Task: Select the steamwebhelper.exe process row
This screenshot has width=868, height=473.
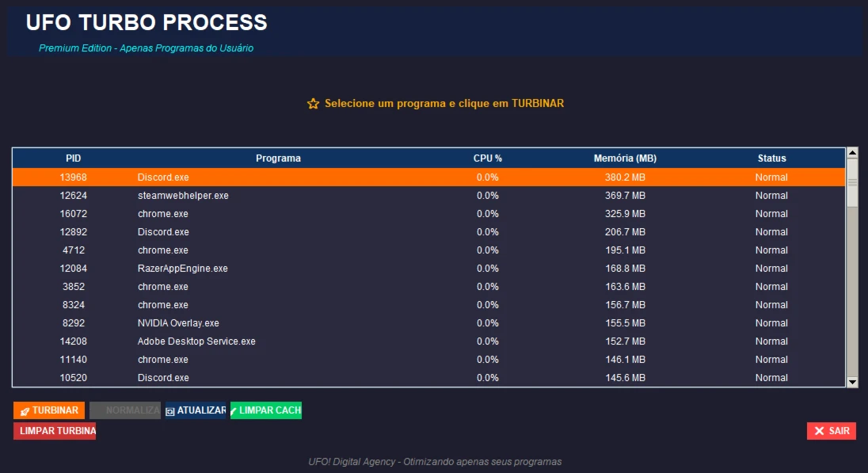Action: point(183,196)
